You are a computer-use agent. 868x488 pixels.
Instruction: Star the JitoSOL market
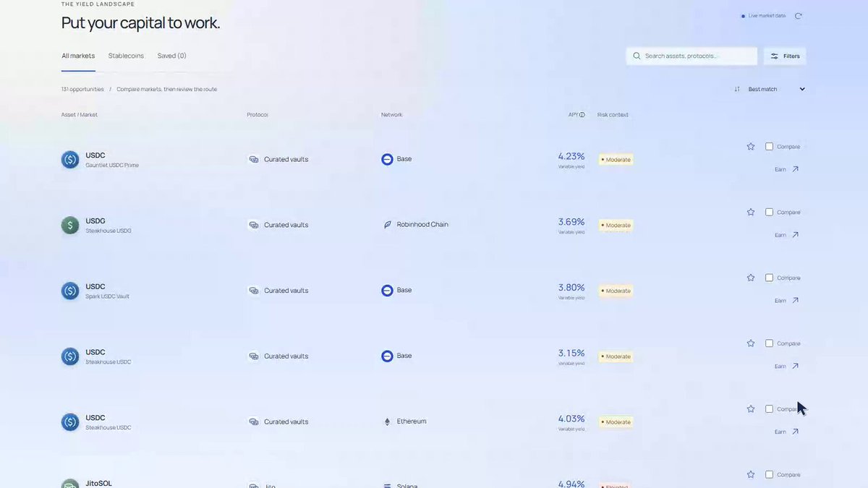[751, 475]
